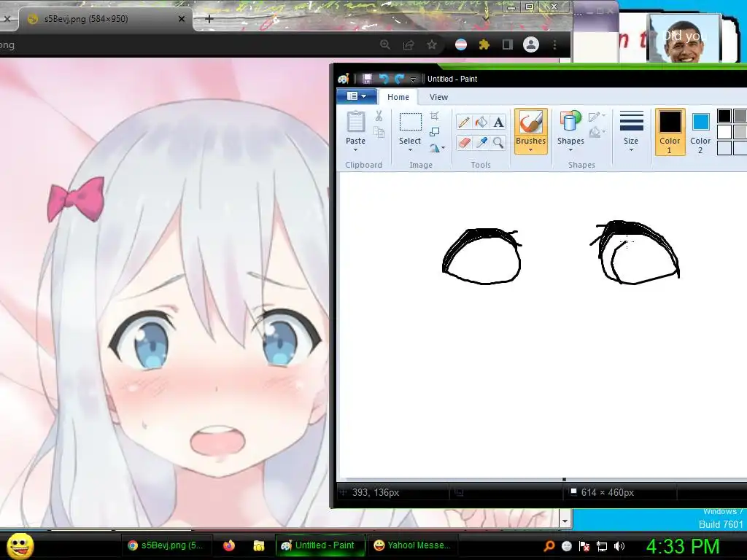Expand the Brushes dropdown arrow
747x560 pixels.
point(530,150)
